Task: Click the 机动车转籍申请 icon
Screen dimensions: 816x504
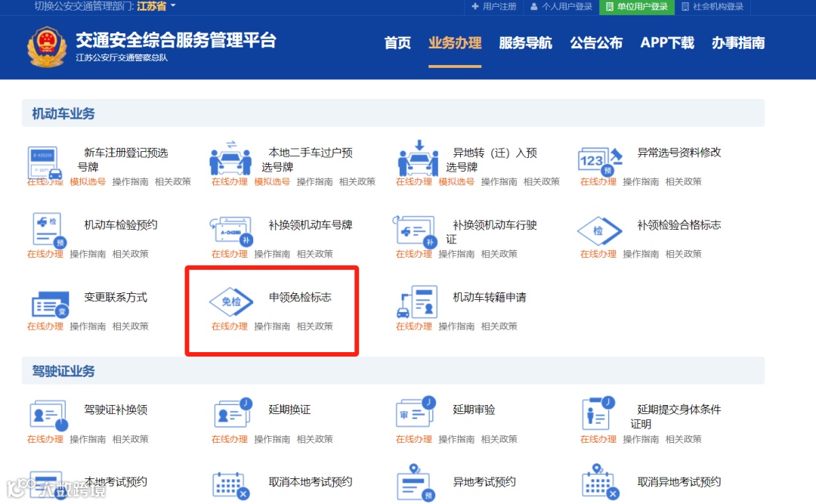Action: 417,301
